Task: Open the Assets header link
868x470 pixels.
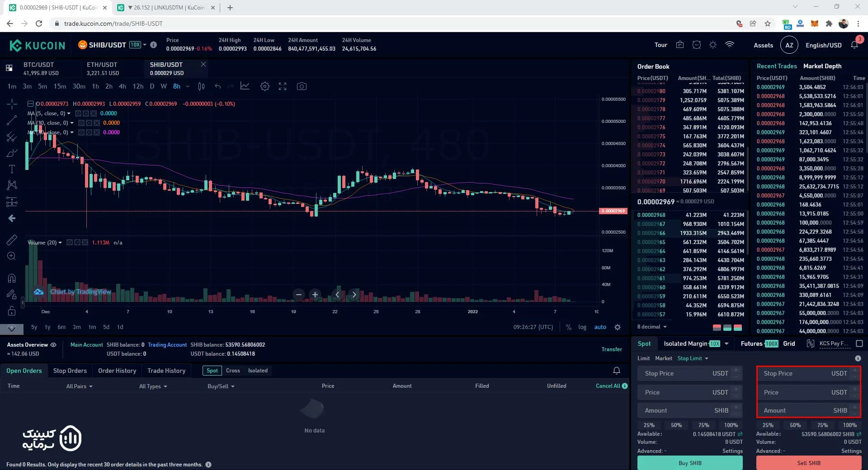Action: pyautogui.click(x=764, y=45)
